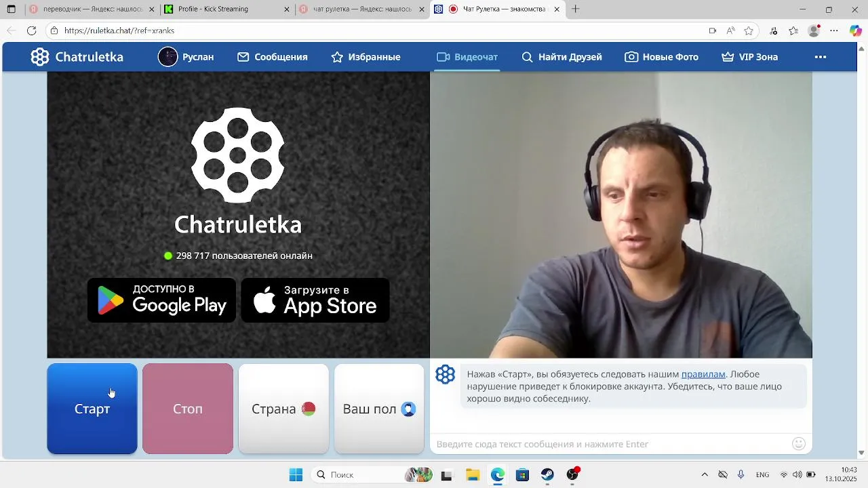This screenshot has height=488, width=868.
Task: Open Ваш пол gender selector
Action: point(379,409)
